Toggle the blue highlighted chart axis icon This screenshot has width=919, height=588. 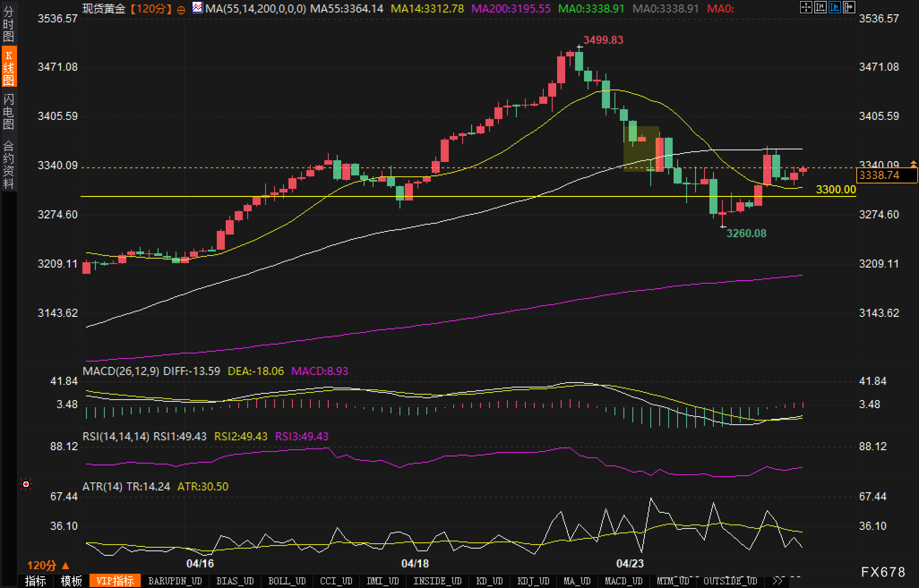(x=834, y=7)
